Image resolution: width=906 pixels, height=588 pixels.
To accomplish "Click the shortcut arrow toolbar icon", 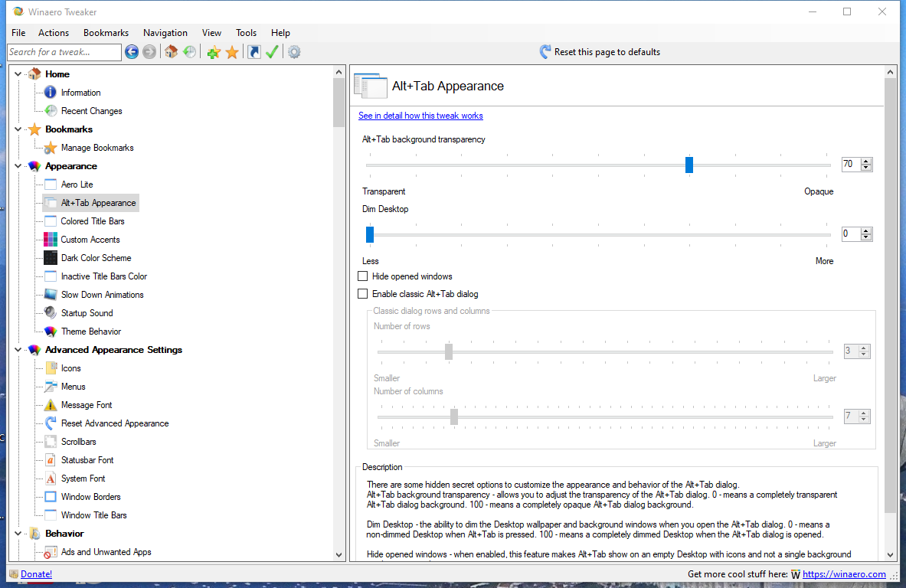I will click(254, 52).
